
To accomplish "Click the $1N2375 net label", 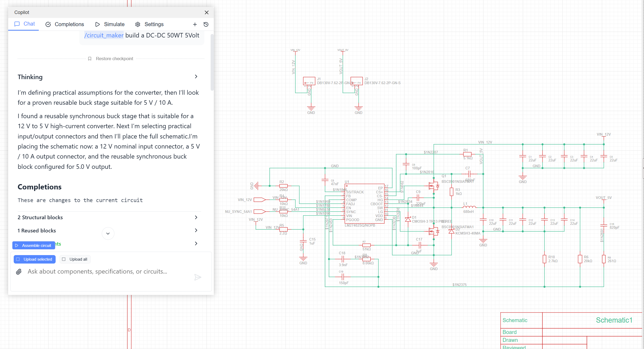I will point(459,285).
